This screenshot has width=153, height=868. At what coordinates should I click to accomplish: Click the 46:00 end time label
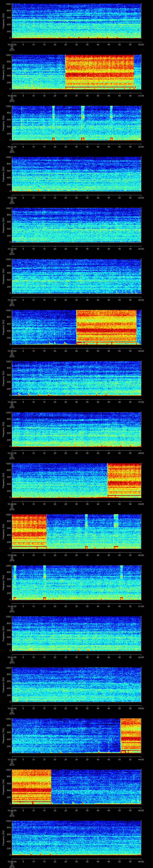(x=141, y=861)
